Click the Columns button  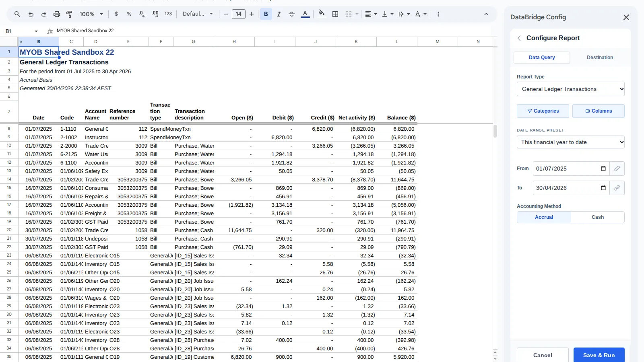click(599, 111)
